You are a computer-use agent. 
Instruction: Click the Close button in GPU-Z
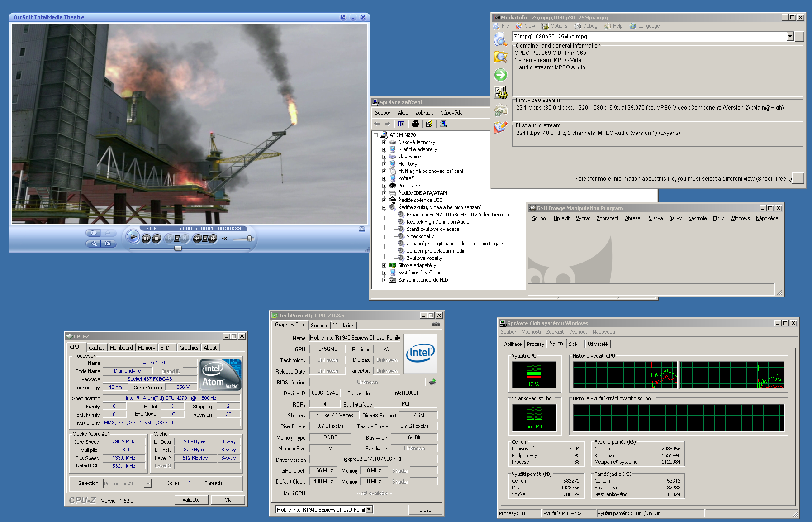(425, 509)
